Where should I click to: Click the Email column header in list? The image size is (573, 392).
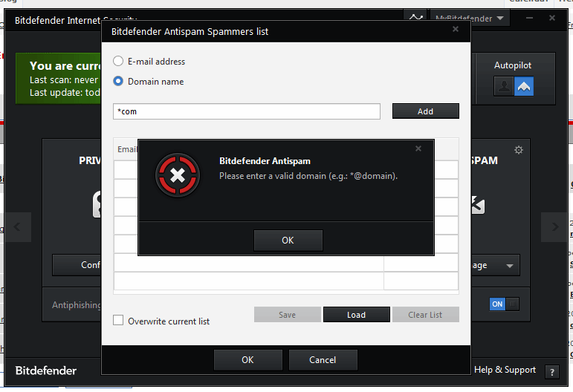pyautogui.click(x=127, y=149)
